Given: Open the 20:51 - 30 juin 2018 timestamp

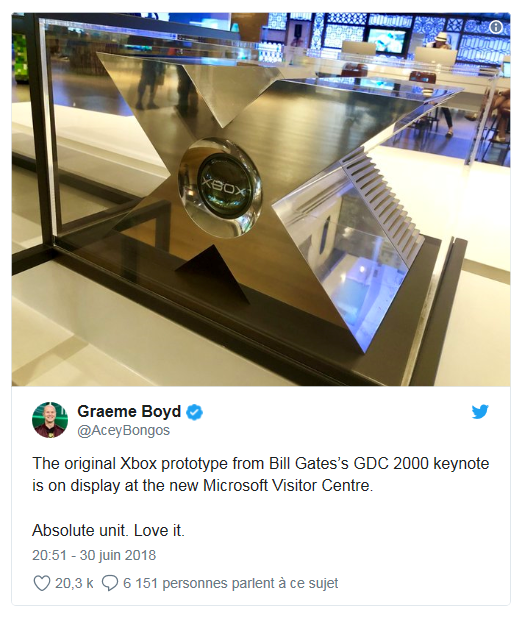Looking at the screenshot, I should click(94, 555).
